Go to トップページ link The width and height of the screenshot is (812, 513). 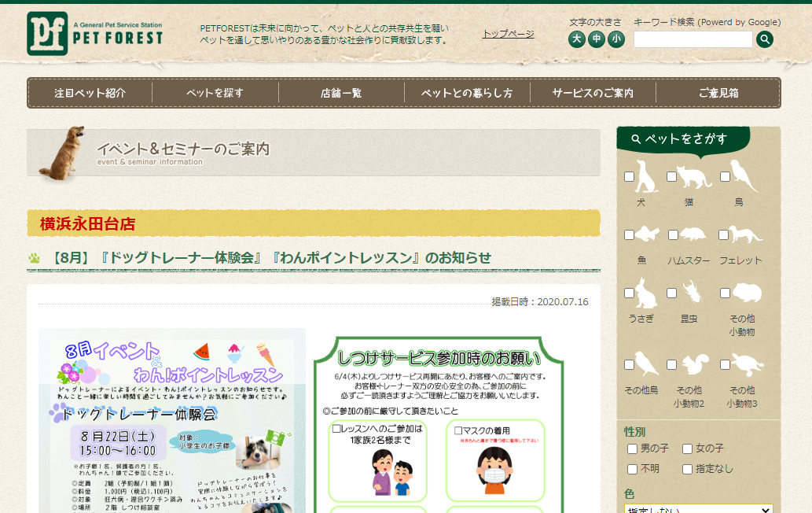click(508, 34)
